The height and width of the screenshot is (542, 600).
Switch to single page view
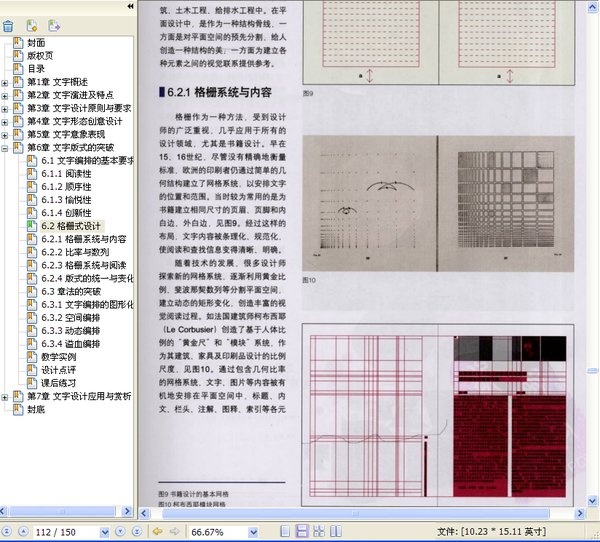pos(285,531)
